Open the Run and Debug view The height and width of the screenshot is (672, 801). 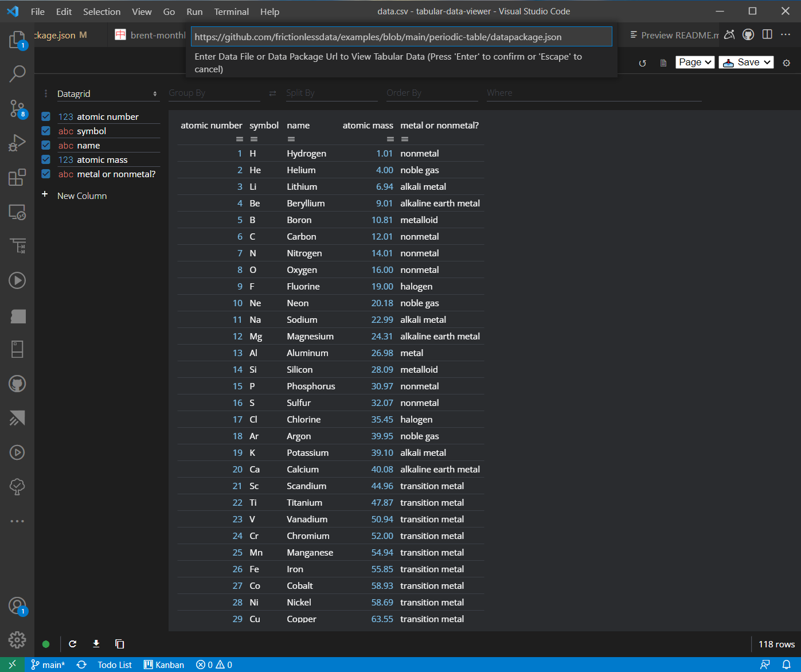[x=17, y=142]
